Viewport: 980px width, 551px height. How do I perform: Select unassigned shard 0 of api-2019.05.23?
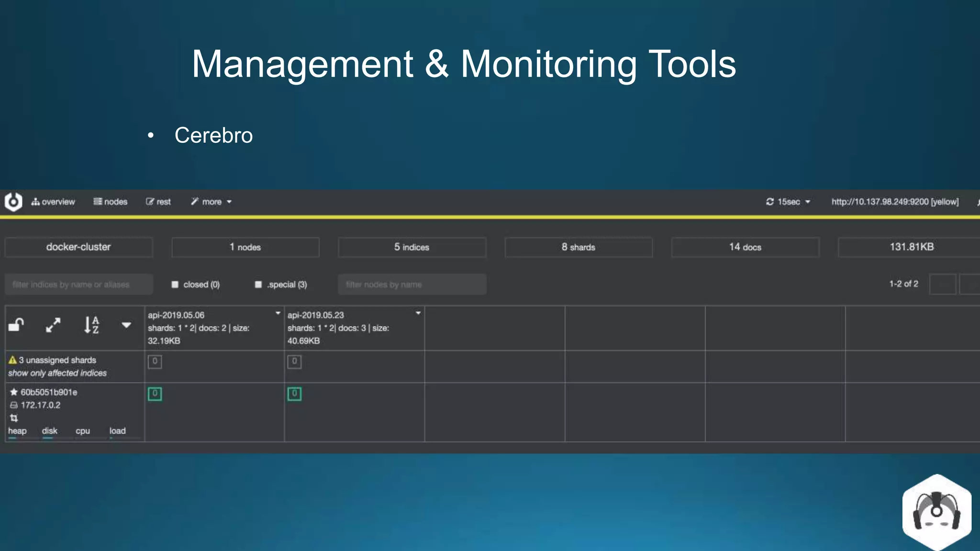point(294,362)
